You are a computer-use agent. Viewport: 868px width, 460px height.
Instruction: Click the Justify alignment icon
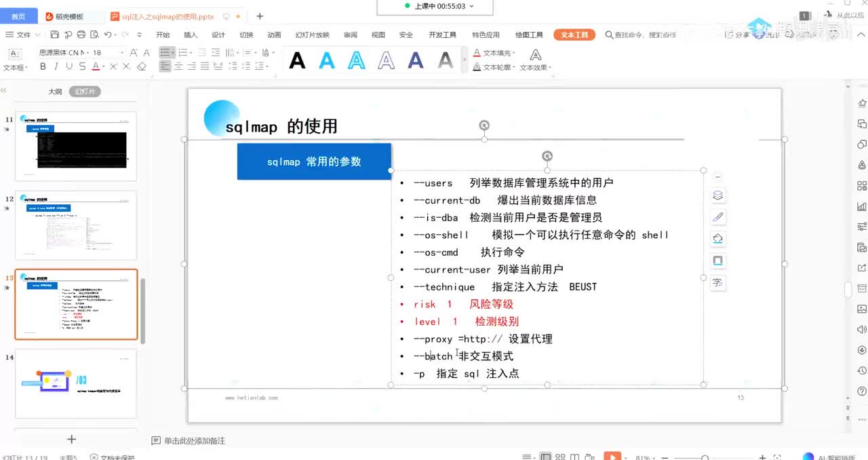[204, 66]
